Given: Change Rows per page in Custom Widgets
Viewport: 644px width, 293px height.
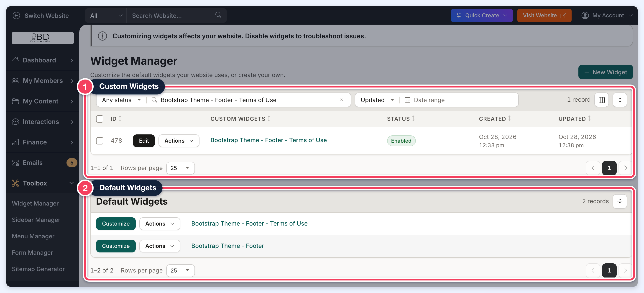Looking at the screenshot, I should click(180, 168).
